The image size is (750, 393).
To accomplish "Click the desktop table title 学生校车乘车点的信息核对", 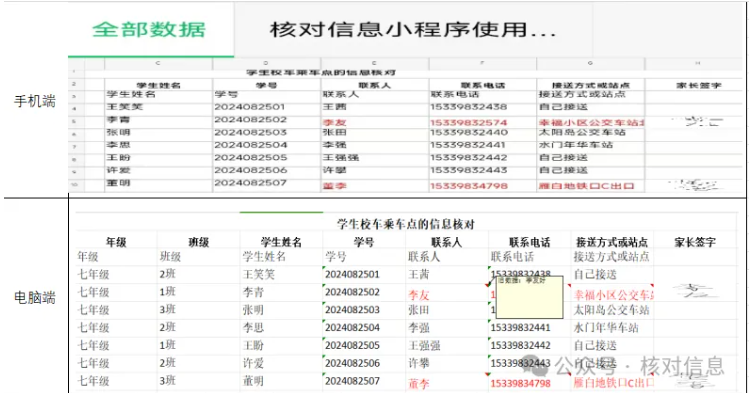I will pyautogui.click(x=406, y=224).
